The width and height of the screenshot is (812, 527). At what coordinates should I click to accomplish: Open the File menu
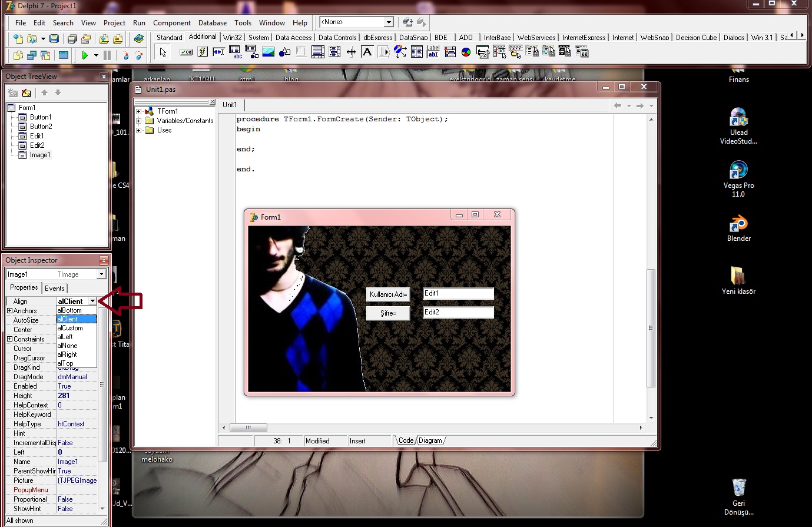click(x=21, y=23)
